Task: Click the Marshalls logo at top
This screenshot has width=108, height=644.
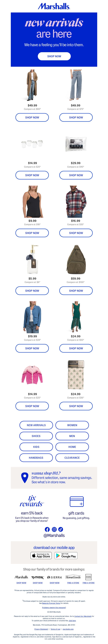Action: [x=54, y=6]
